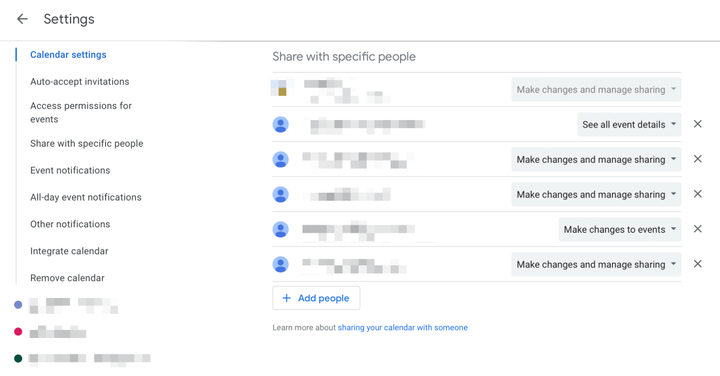
Task: Click the avatar icon beside Make changes to events
Action: 281,229
